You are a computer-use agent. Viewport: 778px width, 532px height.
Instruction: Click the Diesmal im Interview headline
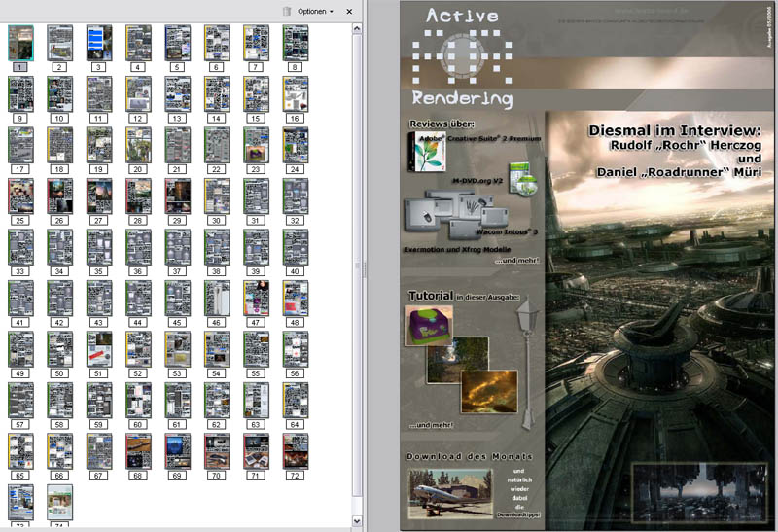click(x=674, y=130)
